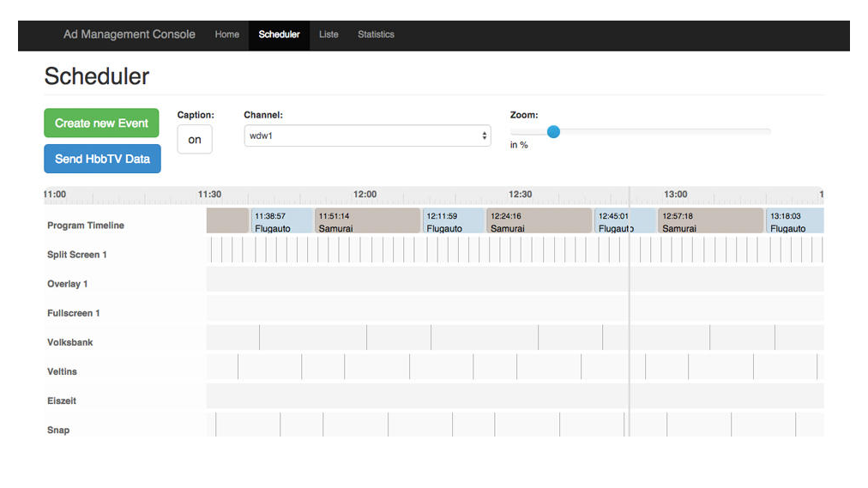This screenshot has height=488, width=868.
Task: Click the Split Screen 1 row label
Action: pos(77,255)
